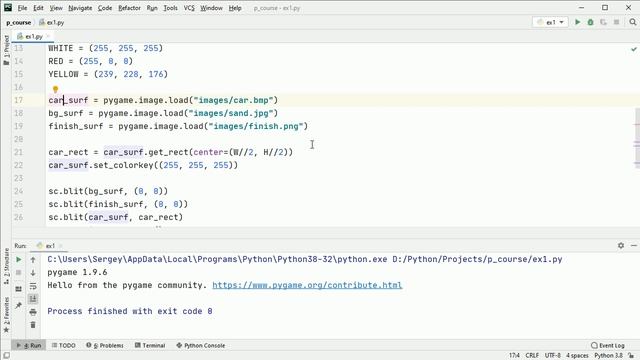640x360 pixels.
Task: Open the Run menu
Action: coord(152,8)
